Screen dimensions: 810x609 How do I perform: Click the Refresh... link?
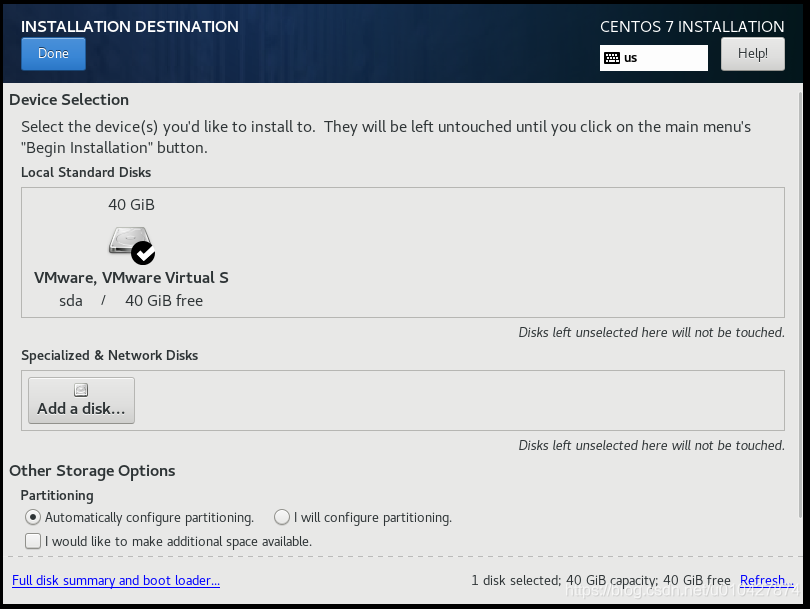pos(766,581)
